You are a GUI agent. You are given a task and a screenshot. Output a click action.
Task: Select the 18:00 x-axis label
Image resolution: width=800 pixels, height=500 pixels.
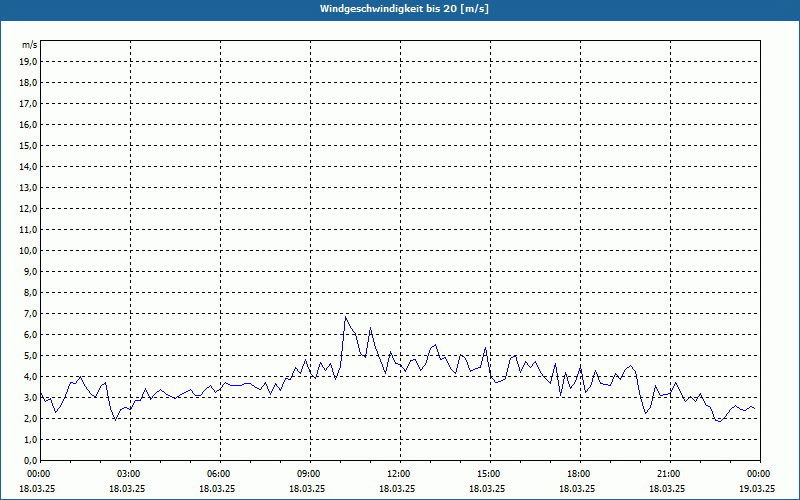[579, 474]
